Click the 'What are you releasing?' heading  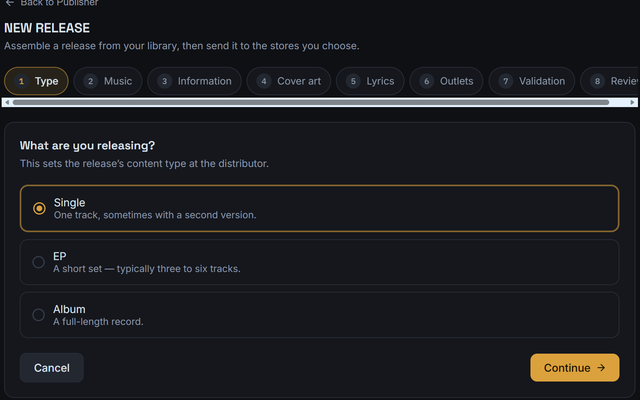[87, 146]
